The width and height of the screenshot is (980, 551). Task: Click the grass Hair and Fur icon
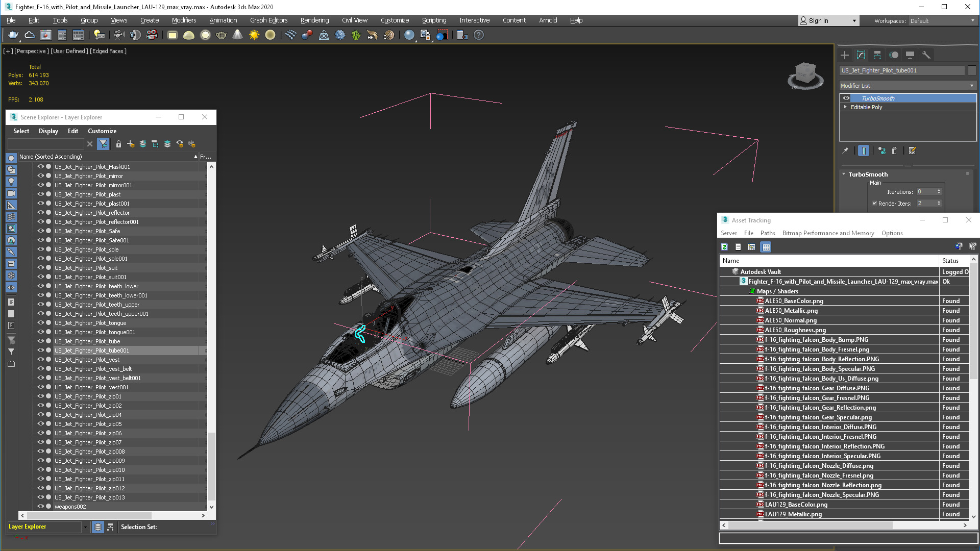tap(356, 35)
